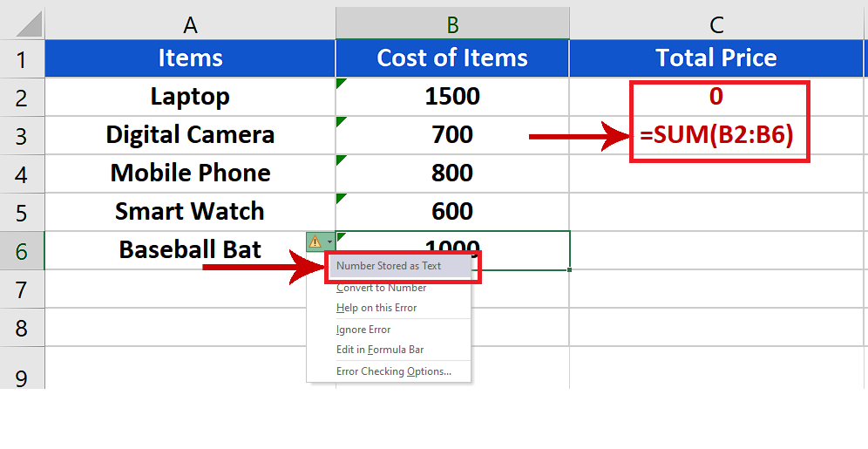868x449 pixels.
Task: Choose Convert to Number
Action: (x=382, y=288)
